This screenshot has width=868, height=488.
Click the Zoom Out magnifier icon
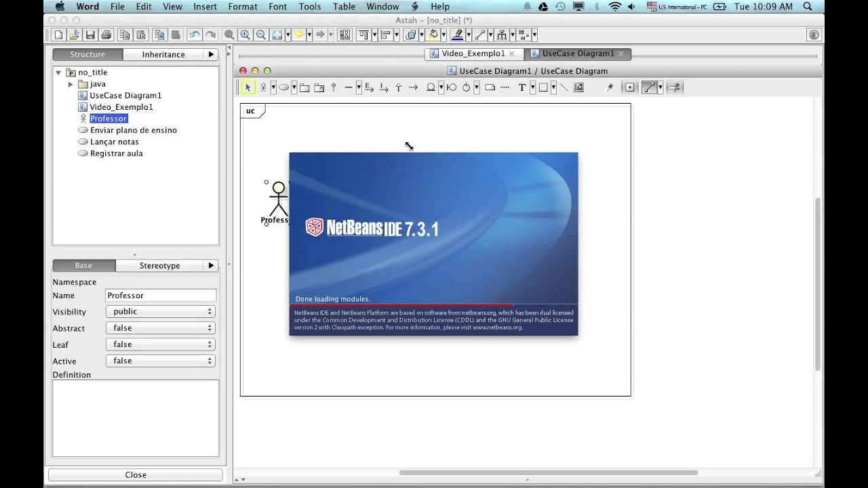click(x=260, y=35)
